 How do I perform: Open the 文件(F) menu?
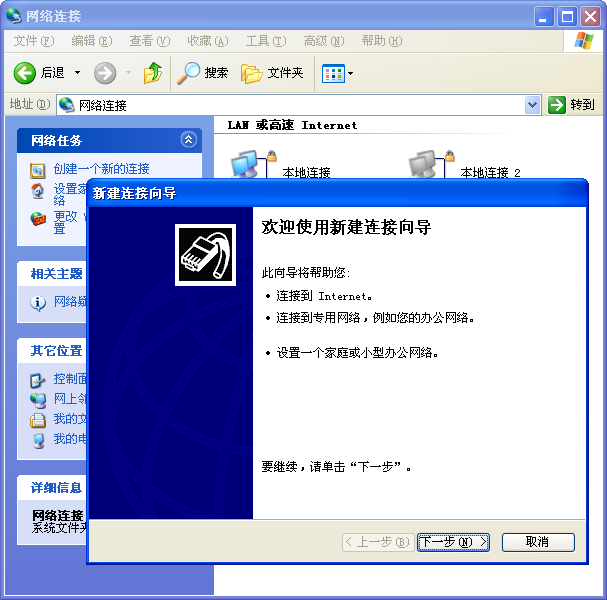32,41
